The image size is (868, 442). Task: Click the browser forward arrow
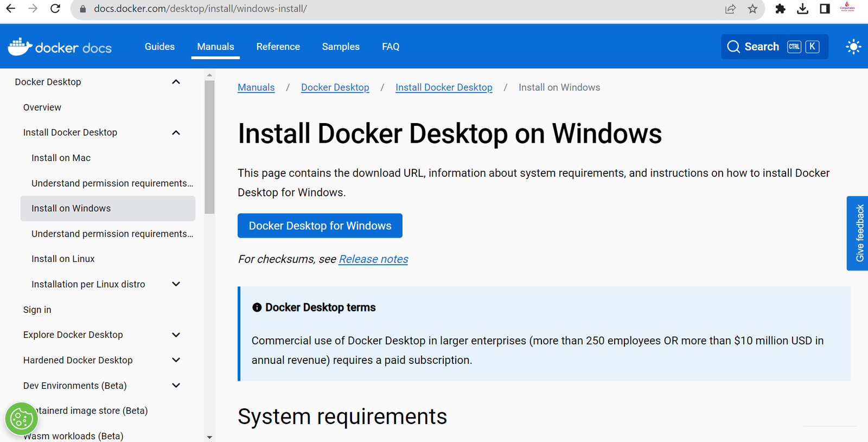[33, 9]
